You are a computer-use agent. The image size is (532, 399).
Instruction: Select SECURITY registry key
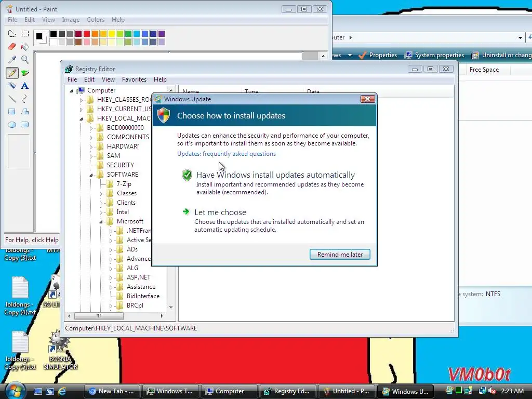coord(121,165)
